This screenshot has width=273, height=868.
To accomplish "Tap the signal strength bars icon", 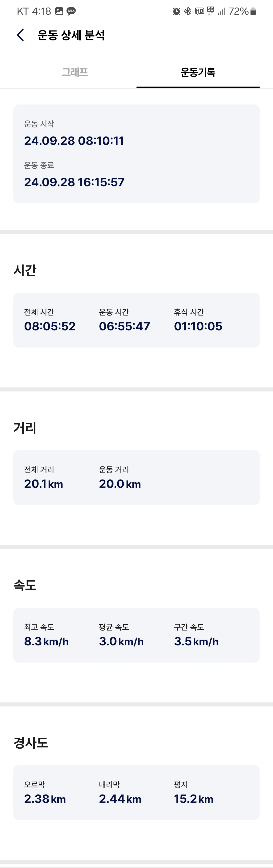I will 221,12.
